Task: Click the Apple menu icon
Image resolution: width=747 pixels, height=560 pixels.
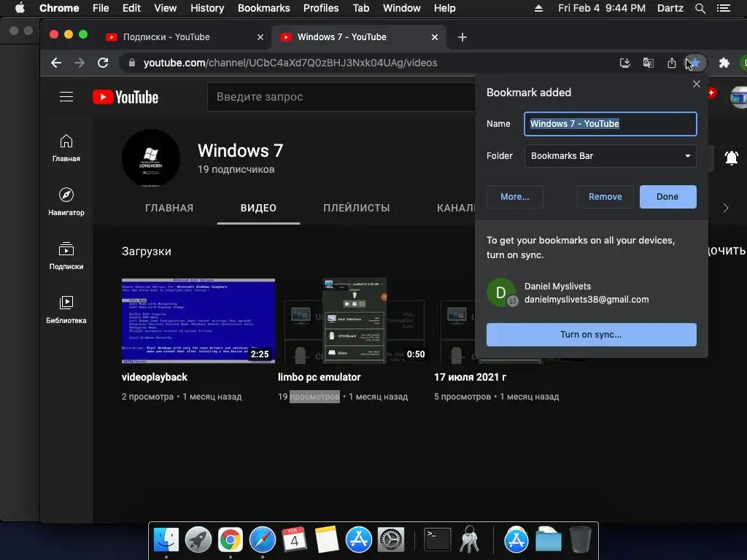Action: point(20,8)
